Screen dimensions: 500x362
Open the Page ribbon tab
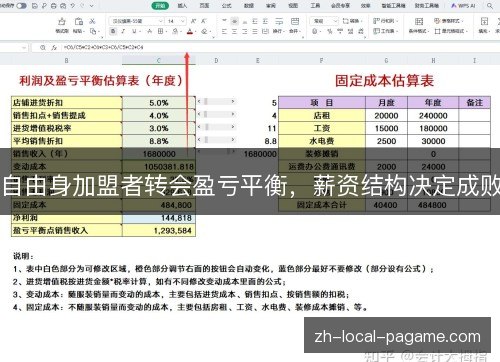(204, 6)
